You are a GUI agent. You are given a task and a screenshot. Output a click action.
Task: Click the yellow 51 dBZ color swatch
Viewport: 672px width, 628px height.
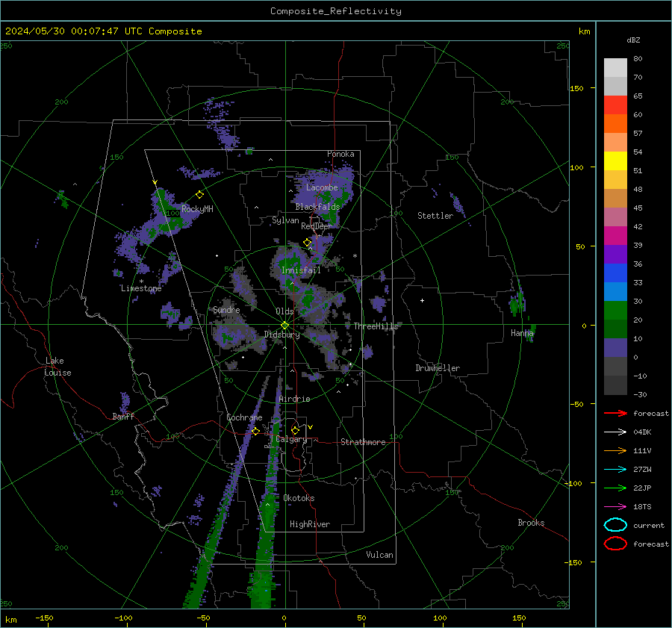[x=615, y=161]
